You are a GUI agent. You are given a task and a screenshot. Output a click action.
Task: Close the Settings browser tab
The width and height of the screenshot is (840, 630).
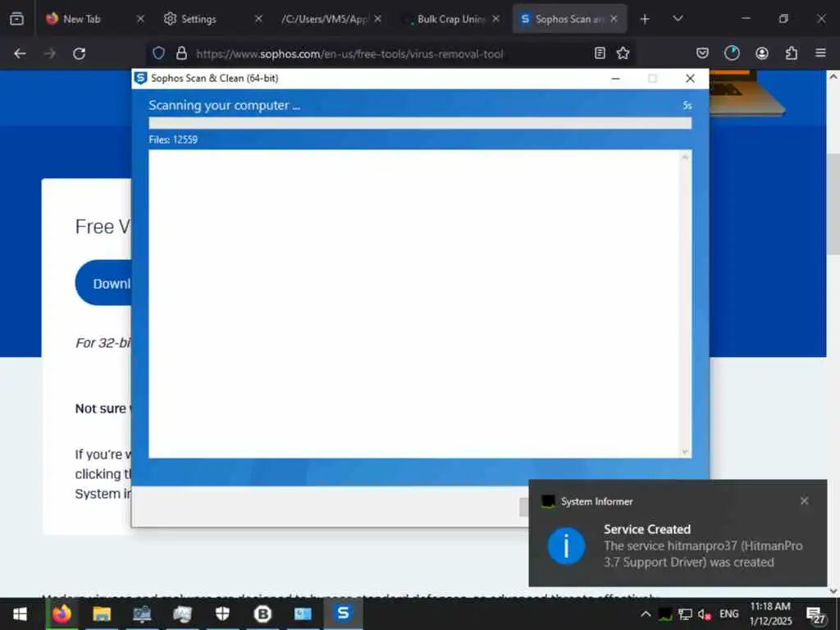[x=258, y=19]
